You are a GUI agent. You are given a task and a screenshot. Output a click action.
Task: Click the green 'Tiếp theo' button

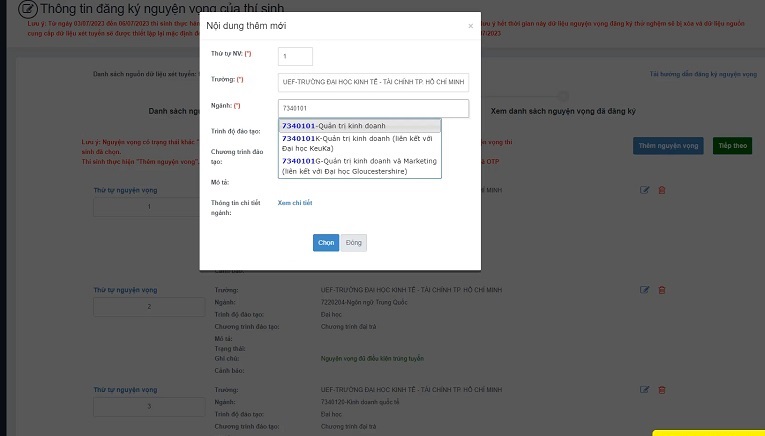point(732,146)
